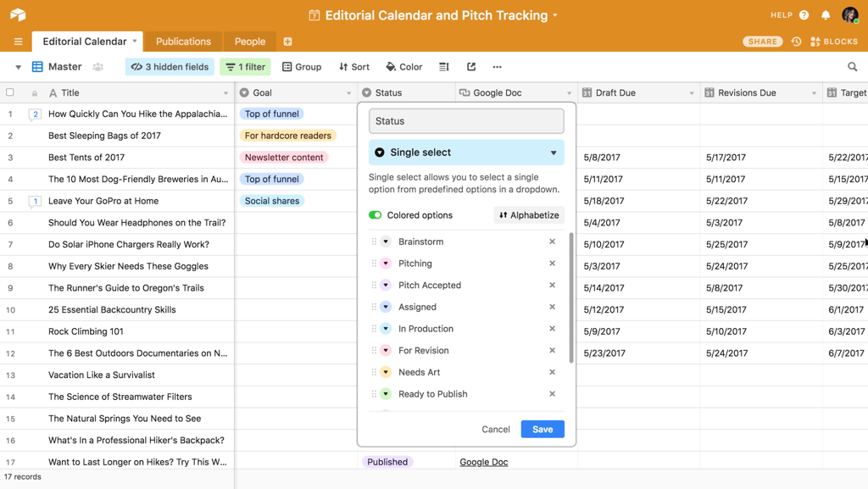The width and height of the screenshot is (868, 489).
Task: Open the sidebar hamburger menu
Action: pos(18,41)
